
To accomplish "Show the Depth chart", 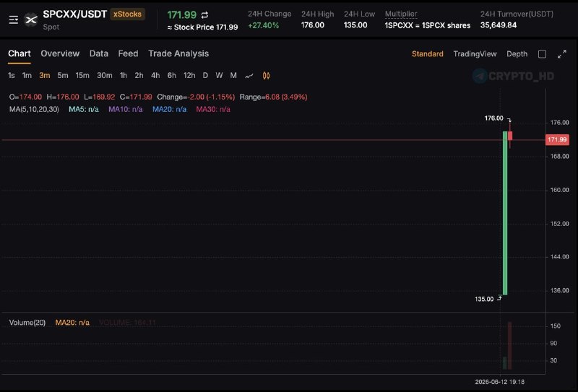I will 517,54.
